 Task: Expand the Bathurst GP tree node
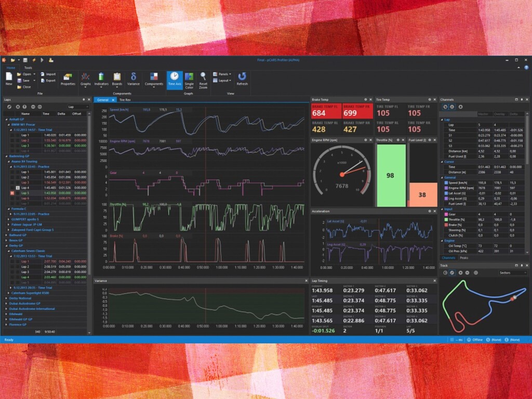7,235
